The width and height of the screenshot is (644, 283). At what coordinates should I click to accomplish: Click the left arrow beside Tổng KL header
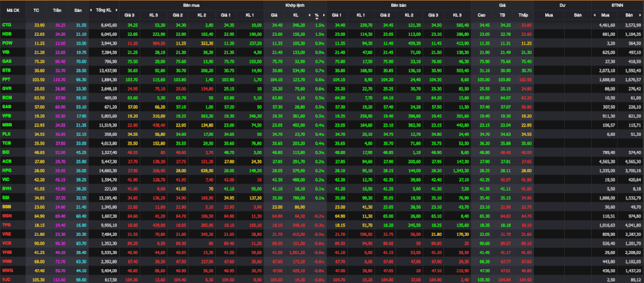(x=91, y=10)
